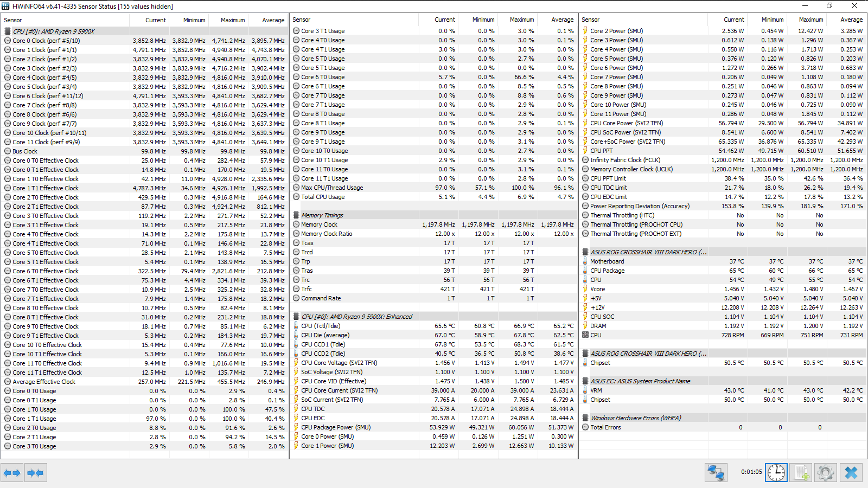Select the Core 11 T1 Usage row
Screen dimensions: 868x488
pyautogui.click(x=433, y=178)
